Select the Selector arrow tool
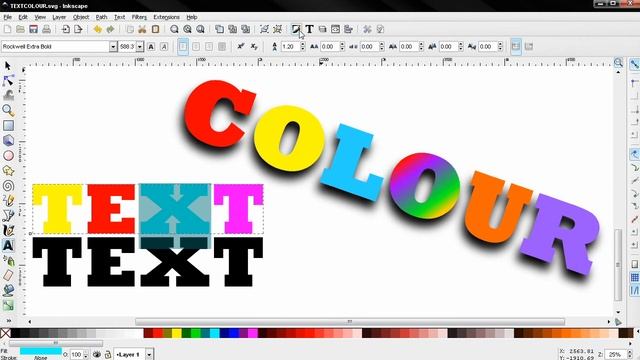 (8, 66)
